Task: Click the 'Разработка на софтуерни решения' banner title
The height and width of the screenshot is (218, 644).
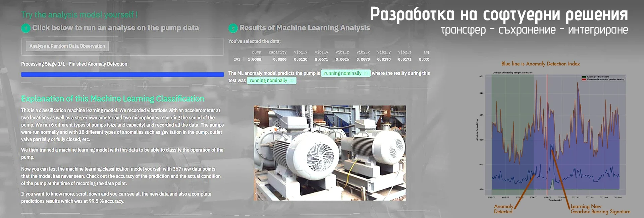Action: click(x=499, y=14)
